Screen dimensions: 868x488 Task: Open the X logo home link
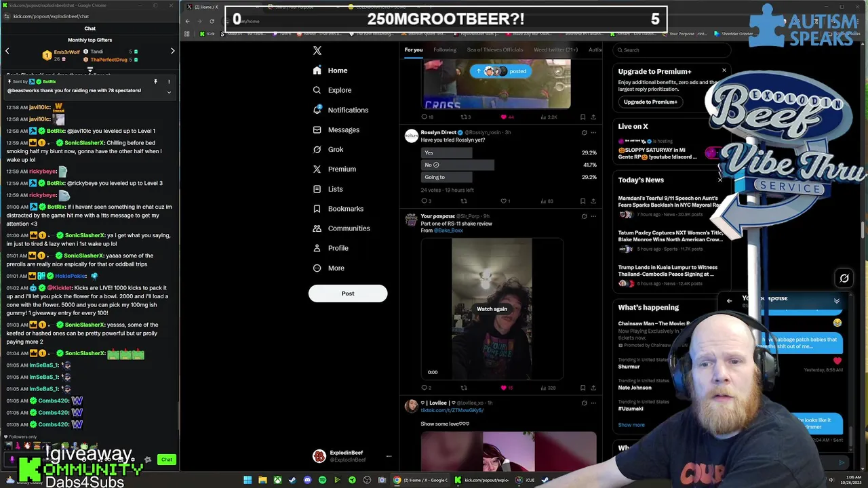pyautogui.click(x=317, y=51)
